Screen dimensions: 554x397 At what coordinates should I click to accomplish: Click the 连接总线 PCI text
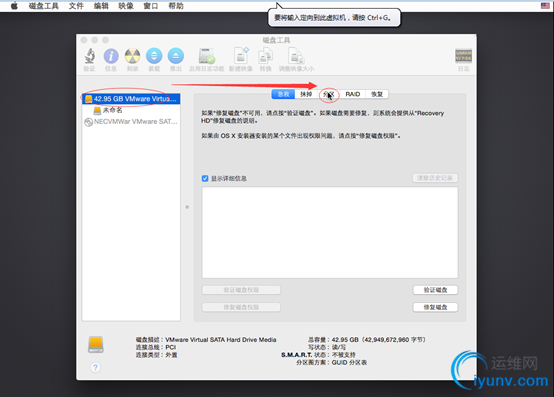(156, 348)
